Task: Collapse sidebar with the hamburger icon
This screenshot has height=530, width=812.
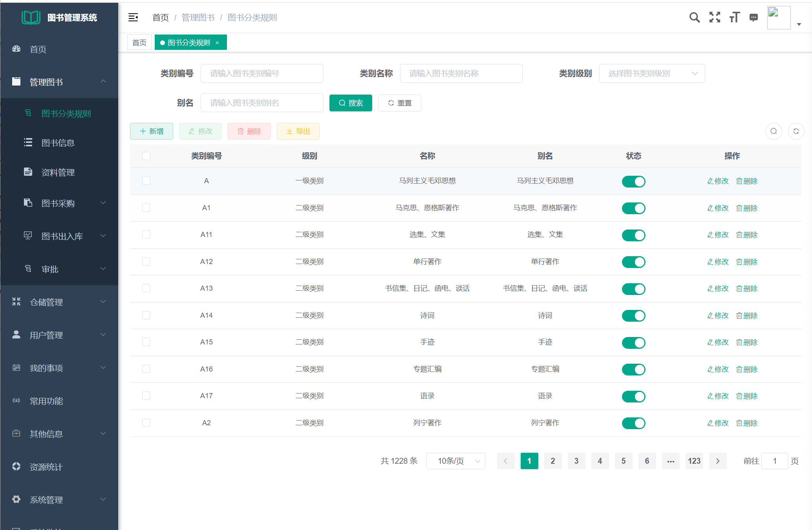Action: (133, 17)
